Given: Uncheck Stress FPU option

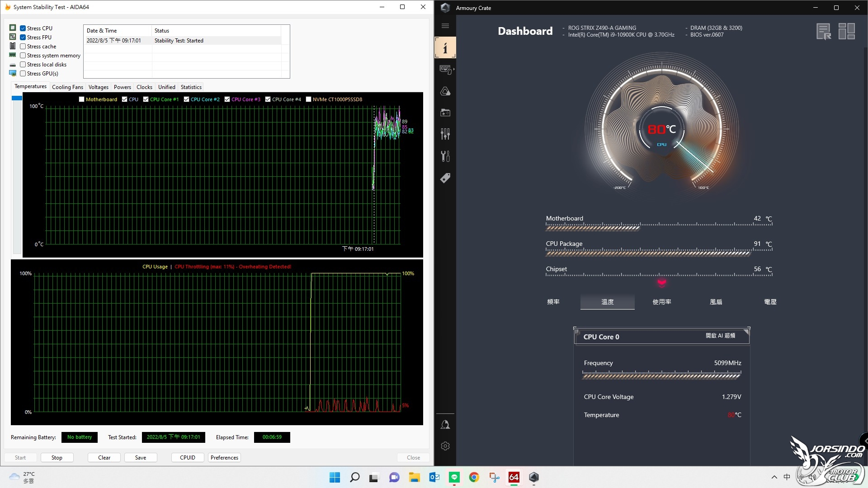Looking at the screenshot, I should [23, 38].
